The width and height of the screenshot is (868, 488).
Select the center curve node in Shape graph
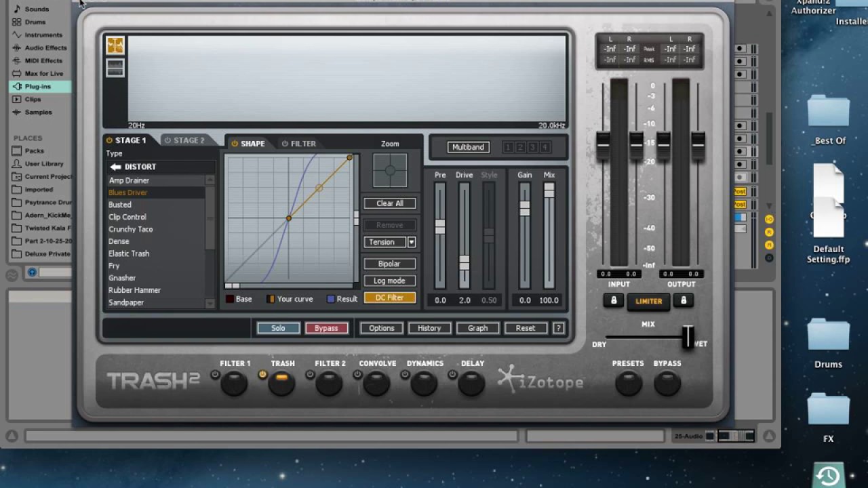289,218
